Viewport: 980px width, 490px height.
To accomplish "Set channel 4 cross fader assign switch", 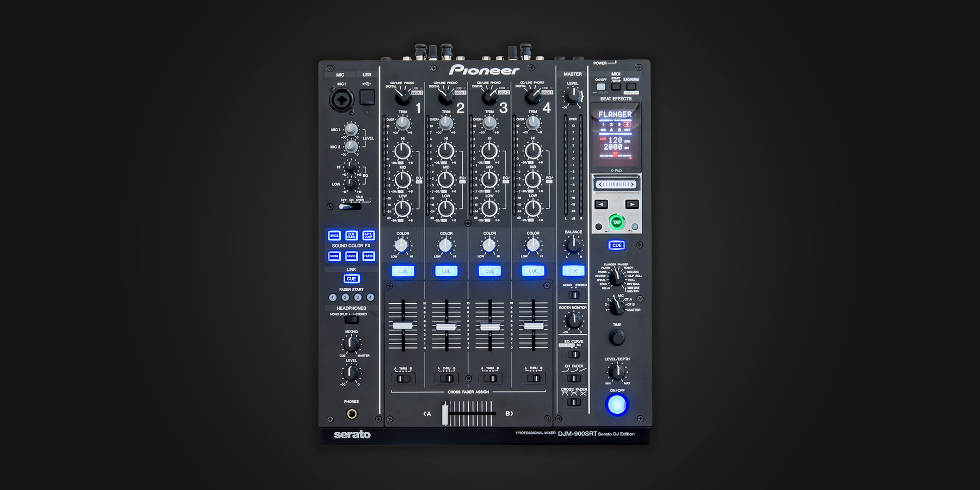I will click(x=533, y=378).
